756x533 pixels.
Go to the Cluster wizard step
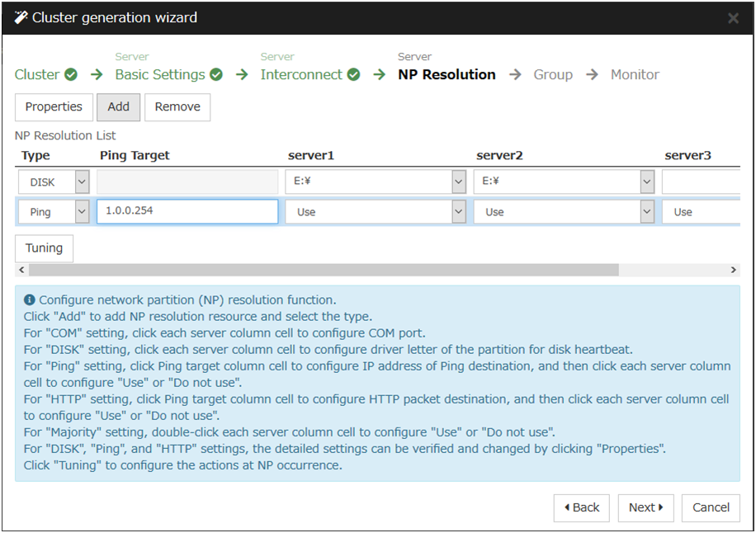37,74
